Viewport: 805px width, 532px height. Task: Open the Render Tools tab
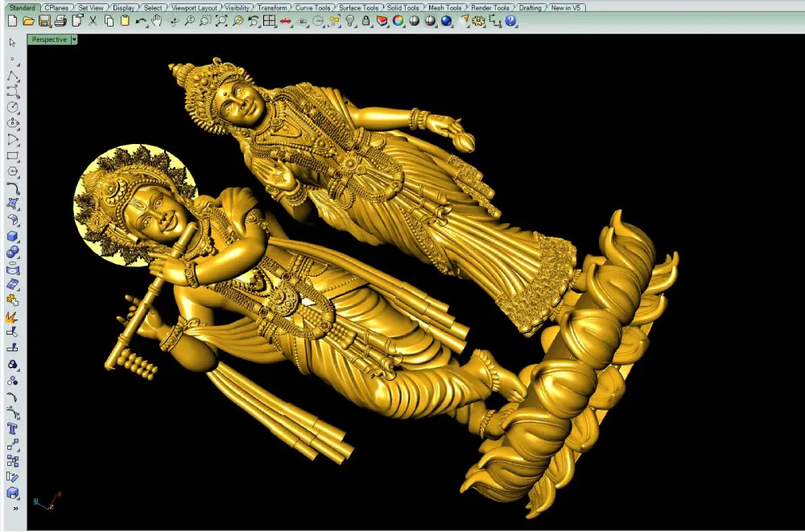pyautogui.click(x=489, y=8)
